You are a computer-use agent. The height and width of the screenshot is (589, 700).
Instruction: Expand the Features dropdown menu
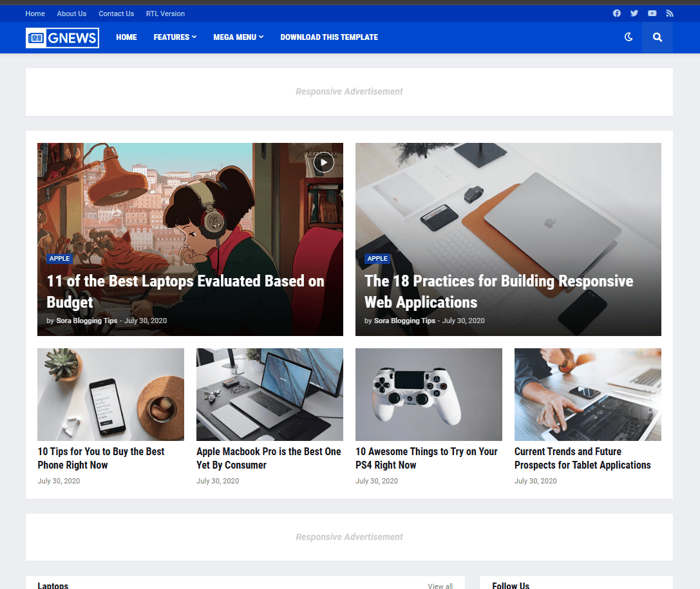[175, 37]
